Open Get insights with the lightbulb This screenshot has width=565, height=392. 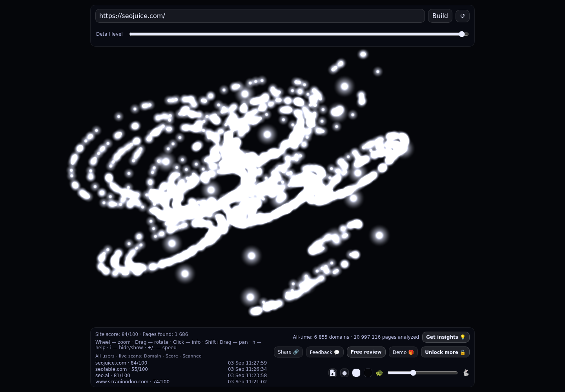(446, 337)
